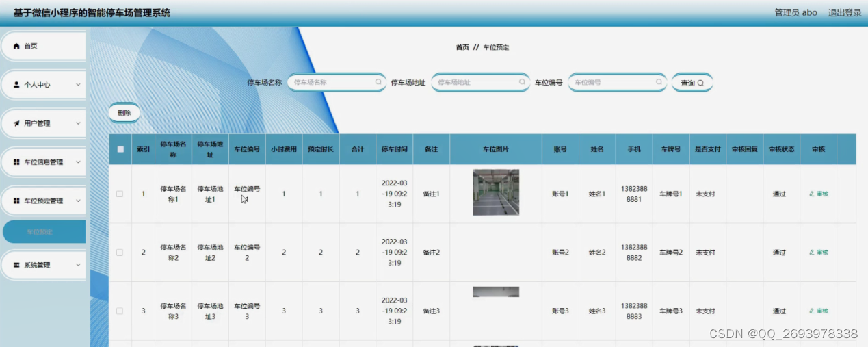Click cell 13823888881
The height and width of the screenshot is (347, 868).
[634, 194]
